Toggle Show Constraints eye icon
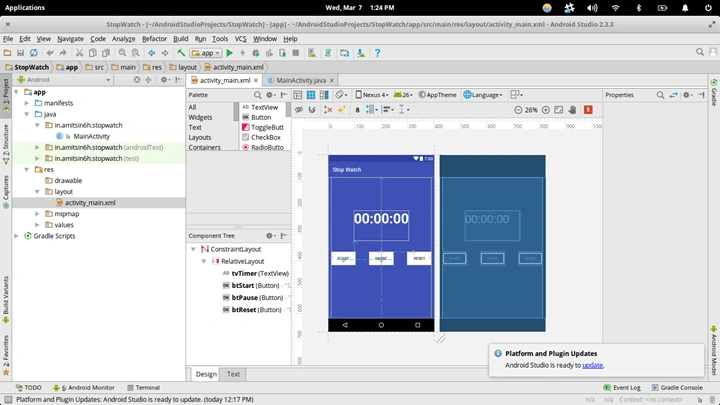Viewport: 720px width, 405px height. [x=298, y=109]
